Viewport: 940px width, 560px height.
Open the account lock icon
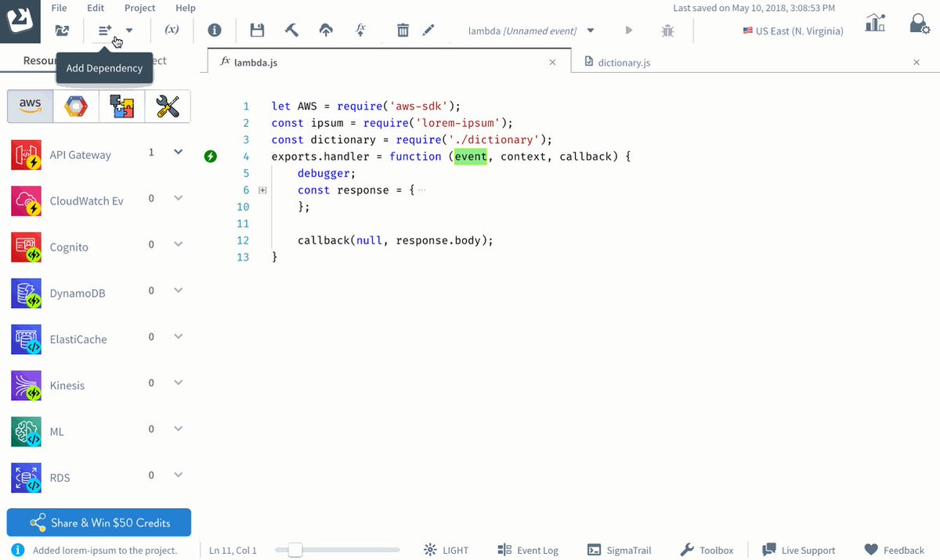tap(919, 23)
